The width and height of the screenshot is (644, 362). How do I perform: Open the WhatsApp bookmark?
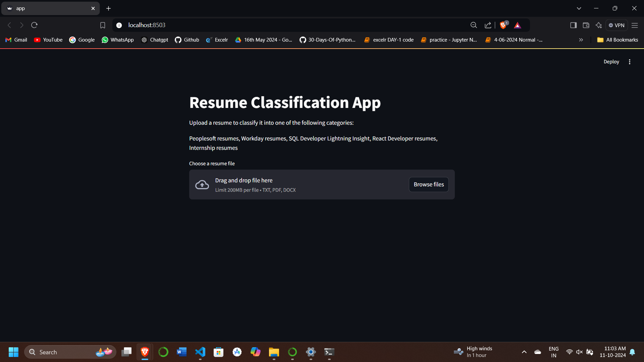(x=118, y=40)
